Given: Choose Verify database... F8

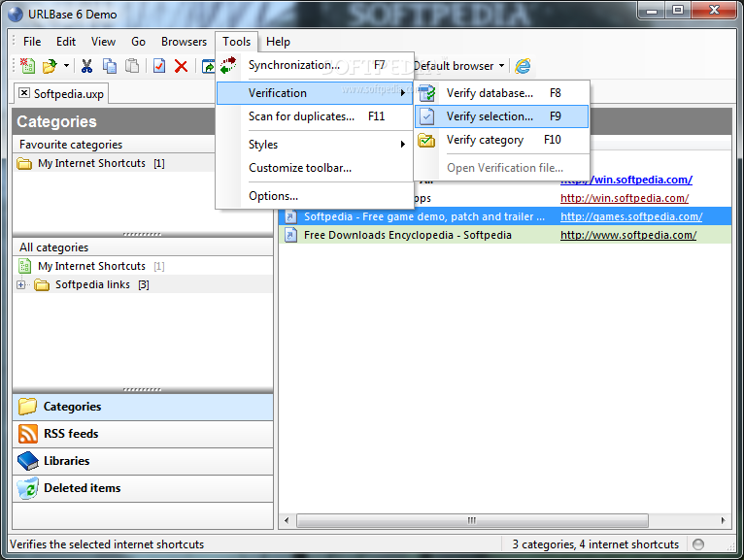Looking at the screenshot, I should click(x=501, y=93).
